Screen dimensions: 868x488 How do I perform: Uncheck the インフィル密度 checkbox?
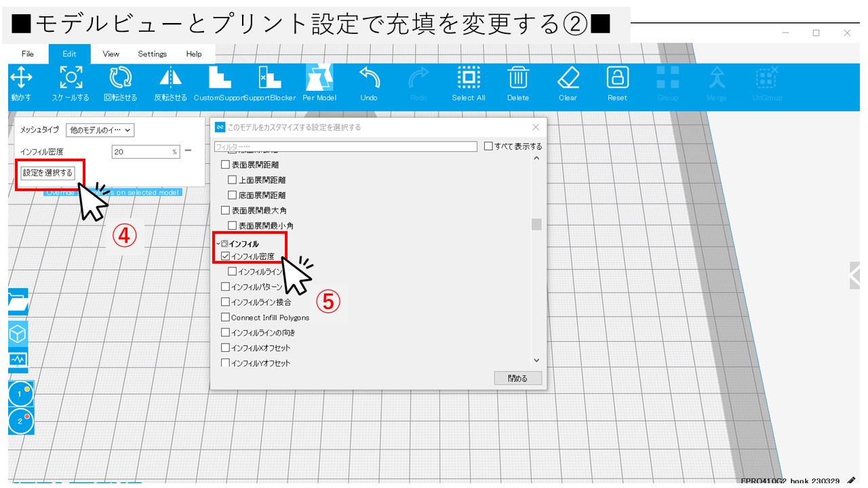[226, 257]
